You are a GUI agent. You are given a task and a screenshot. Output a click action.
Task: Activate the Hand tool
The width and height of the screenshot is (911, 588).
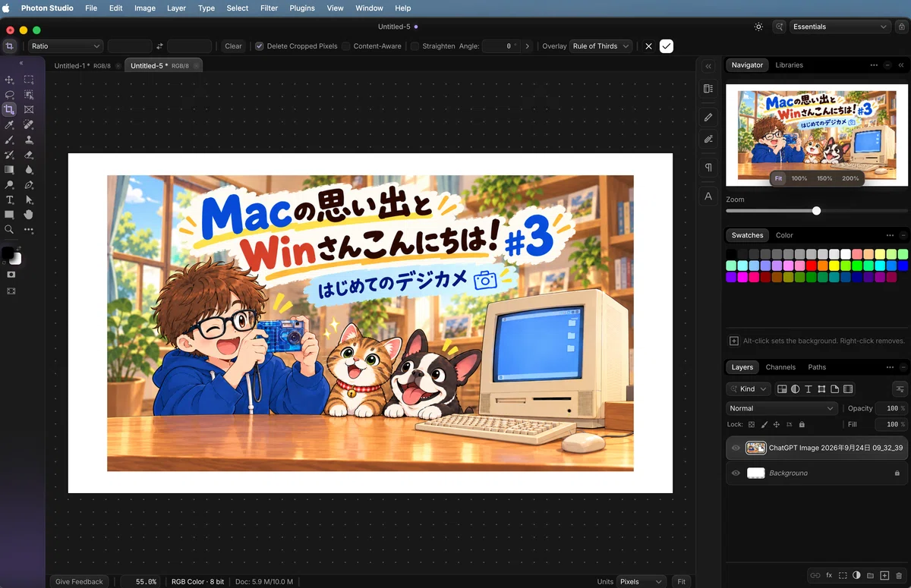coord(29,215)
